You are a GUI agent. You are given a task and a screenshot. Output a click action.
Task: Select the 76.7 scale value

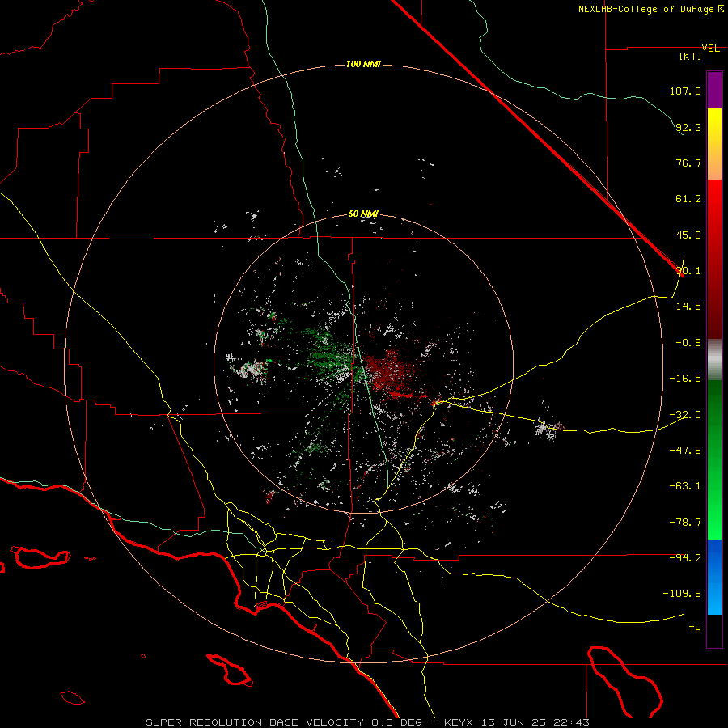pyautogui.click(x=688, y=163)
